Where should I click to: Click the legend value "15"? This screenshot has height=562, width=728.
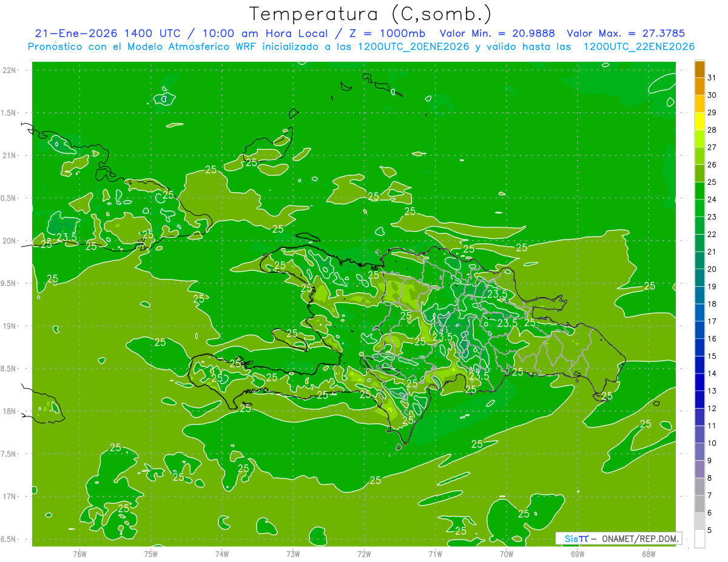click(x=712, y=356)
